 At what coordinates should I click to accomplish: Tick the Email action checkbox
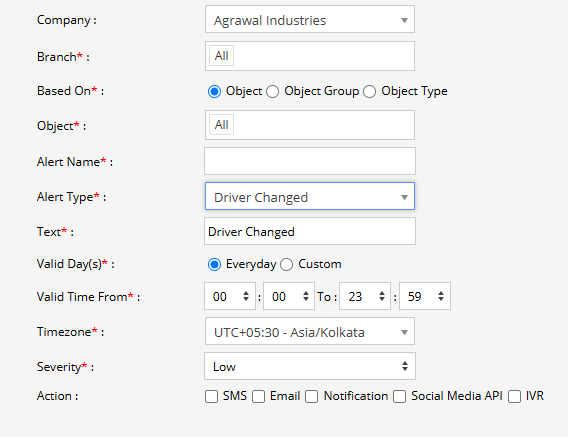coord(258,396)
